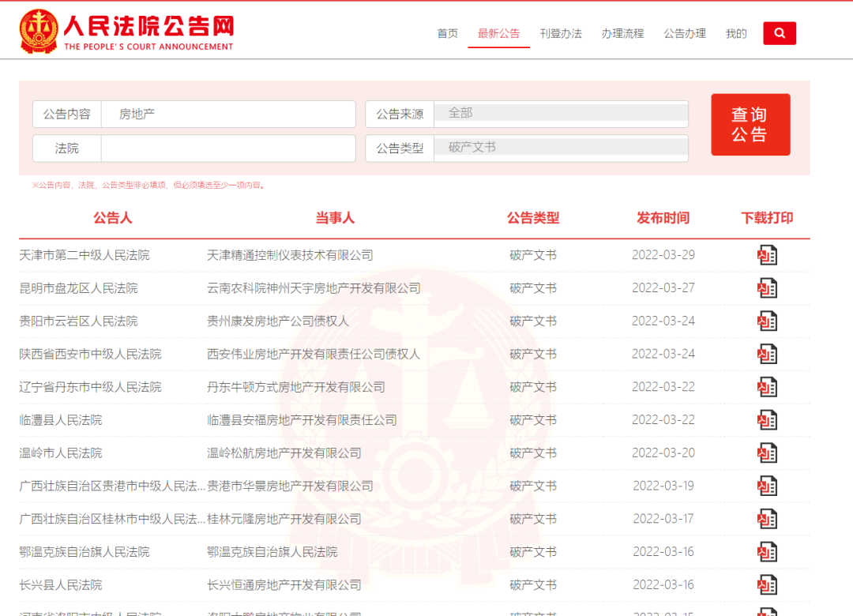Image resolution: width=853 pixels, height=616 pixels.
Task: Open the 公告来源 dropdown showing 全部
Action: (x=561, y=114)
